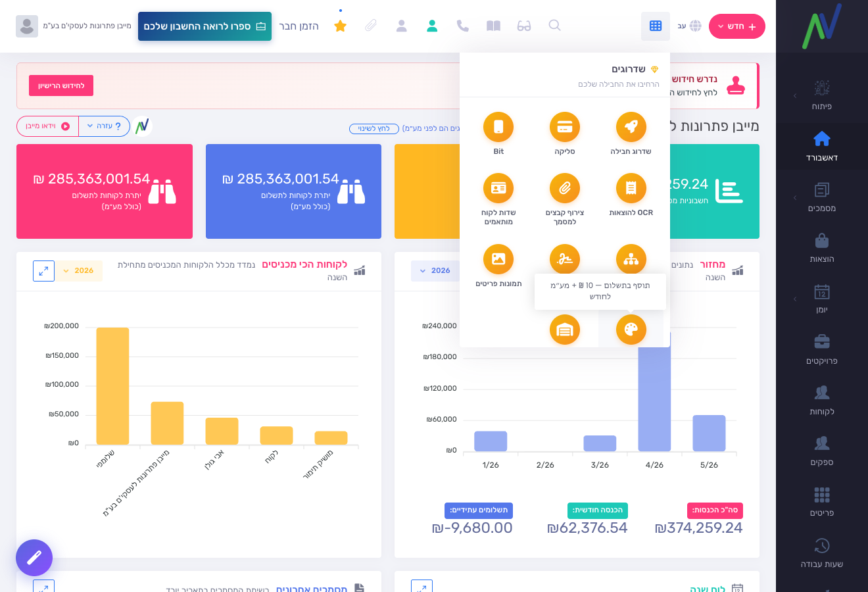Screen dimensions: 868x592
Task: Click the favorites star icon
Action: tap(340, 26)
